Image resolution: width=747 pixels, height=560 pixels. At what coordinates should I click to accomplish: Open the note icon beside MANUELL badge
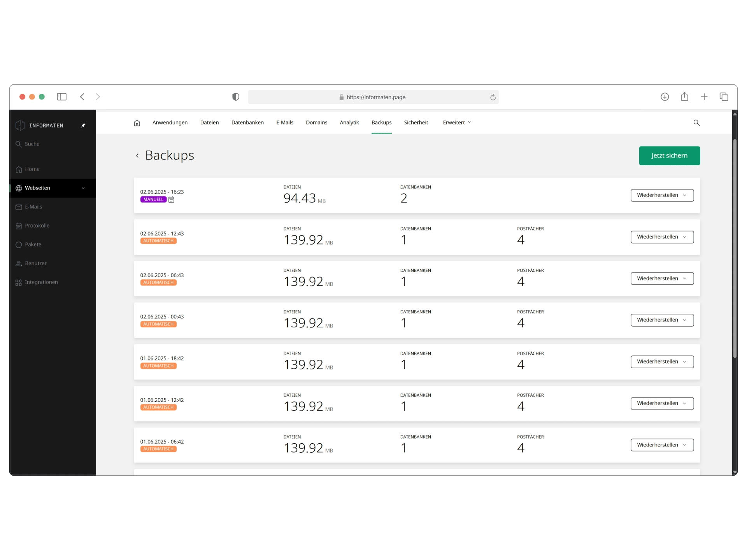coord(171,199)
